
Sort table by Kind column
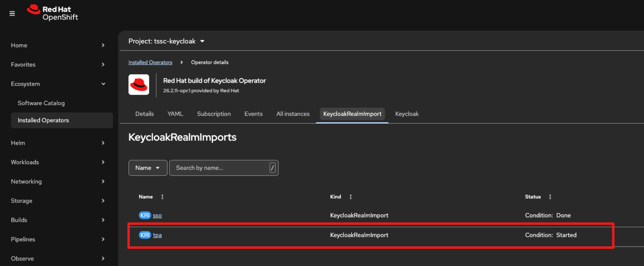336,197
